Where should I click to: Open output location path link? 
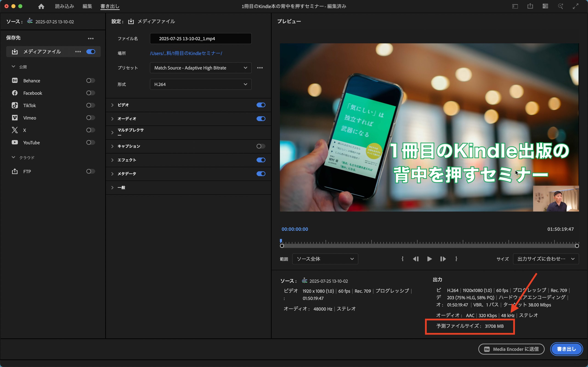click(x=186, y=53)
